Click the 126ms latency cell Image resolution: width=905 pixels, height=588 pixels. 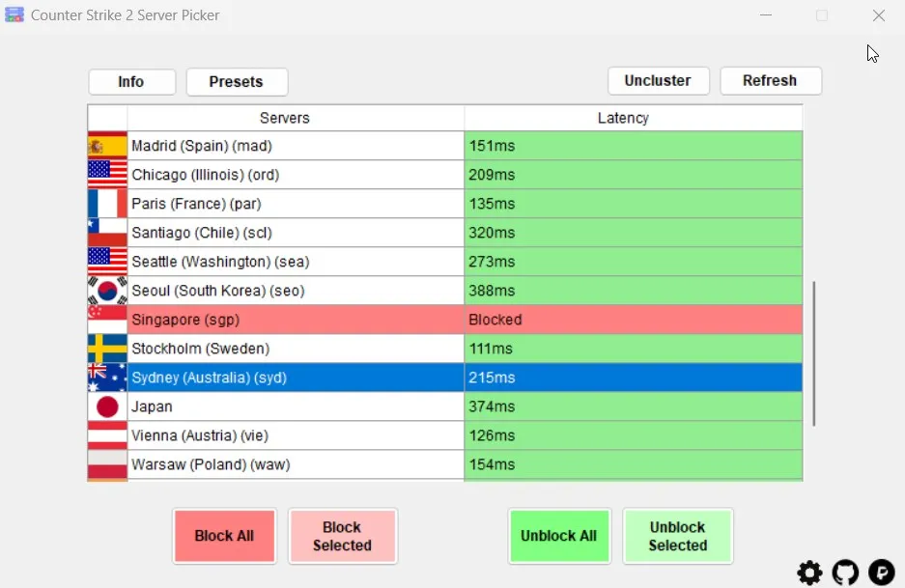pyautogui.click(x=634, y=435)
